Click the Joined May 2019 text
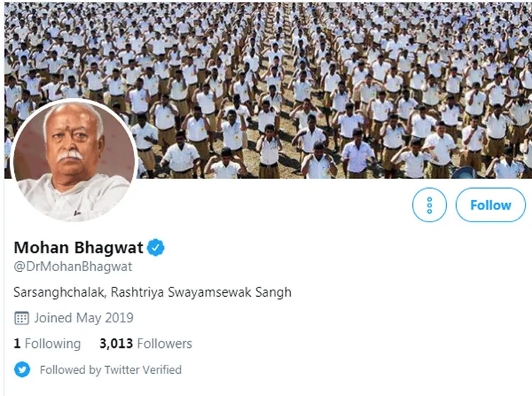 click(x=84, y=318)
